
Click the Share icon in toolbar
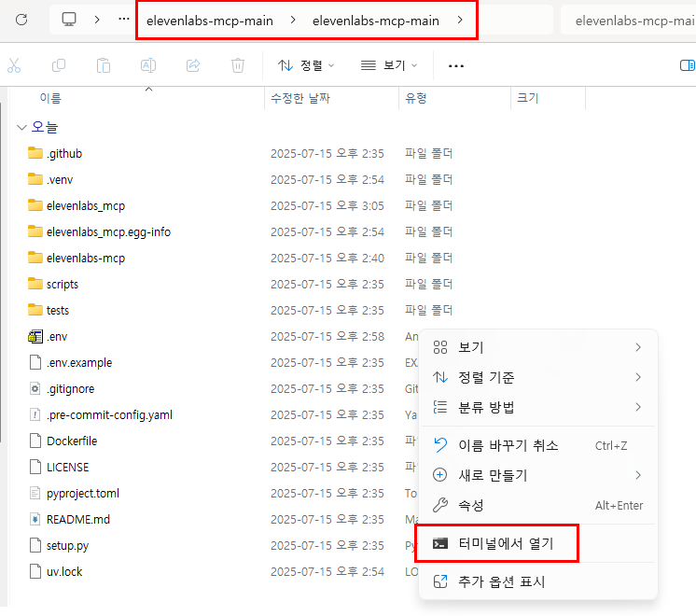pos(193,65)
